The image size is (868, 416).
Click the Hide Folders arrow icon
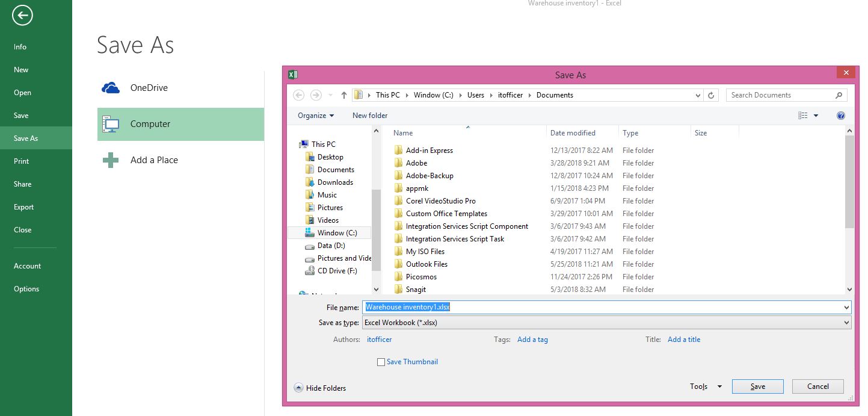(x=298, y=388)
